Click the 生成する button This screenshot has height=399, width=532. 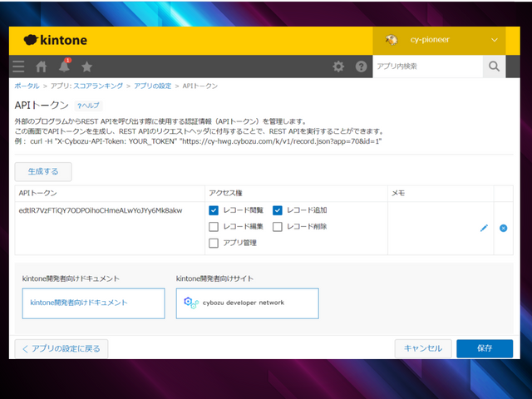click(x=43, y=172)
